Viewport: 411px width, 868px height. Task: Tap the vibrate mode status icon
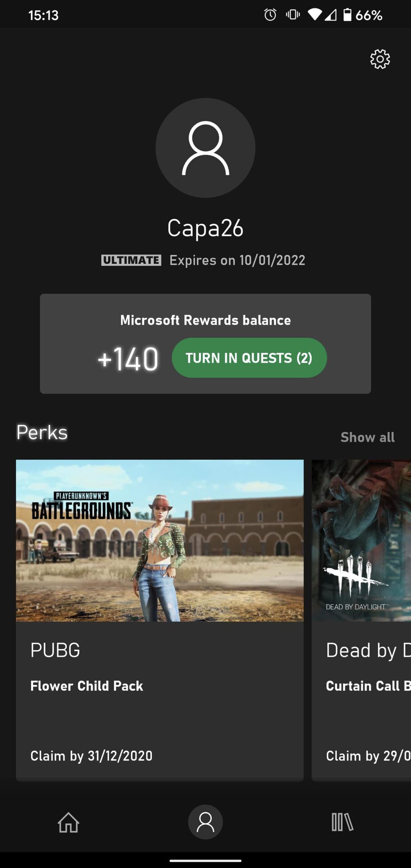[293, 15]
